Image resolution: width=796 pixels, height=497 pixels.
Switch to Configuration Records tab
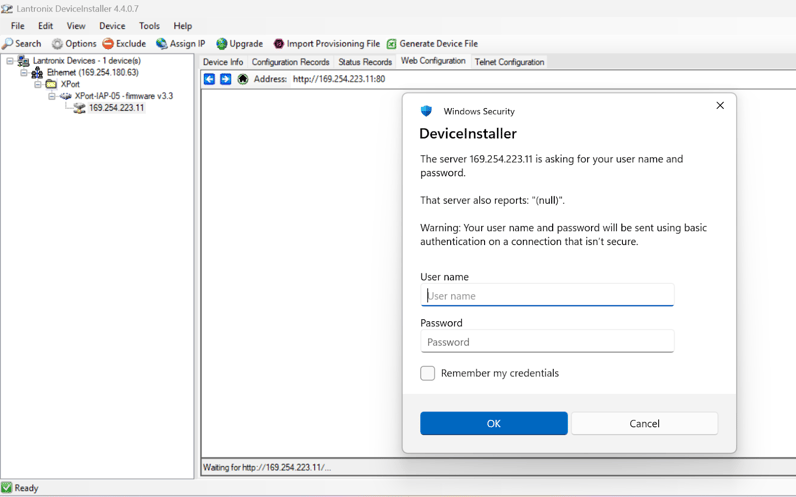point(290,62)
